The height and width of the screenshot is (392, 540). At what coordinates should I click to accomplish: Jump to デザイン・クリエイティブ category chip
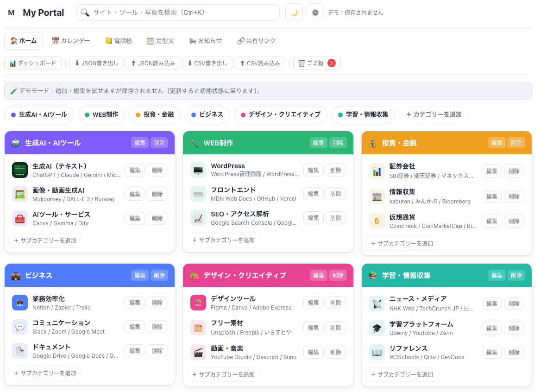tap(280, 115)
